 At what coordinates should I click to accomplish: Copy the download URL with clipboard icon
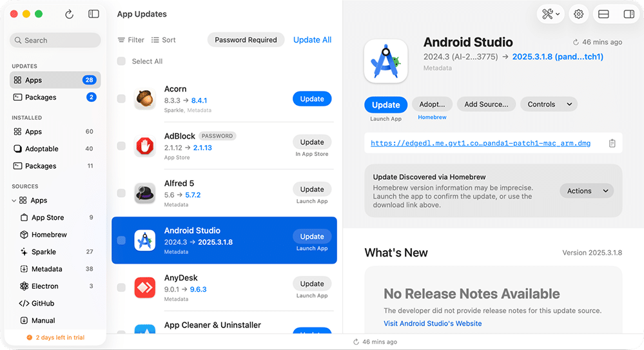point(612,143)
